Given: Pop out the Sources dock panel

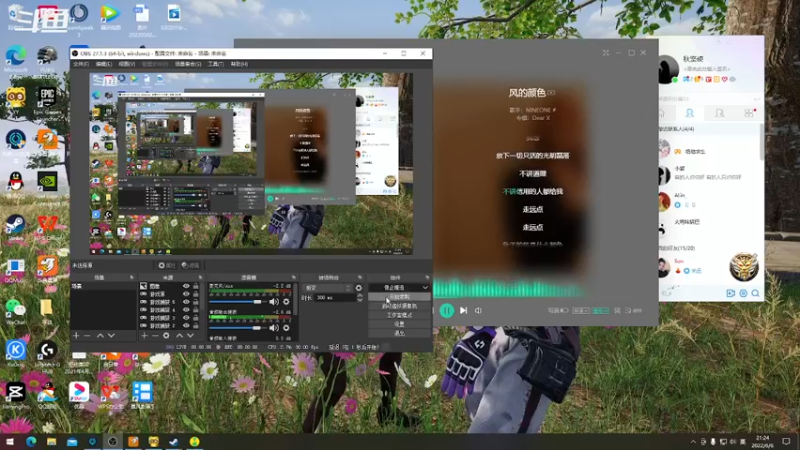Looking at the screenshot, I should tap(200, 278).
